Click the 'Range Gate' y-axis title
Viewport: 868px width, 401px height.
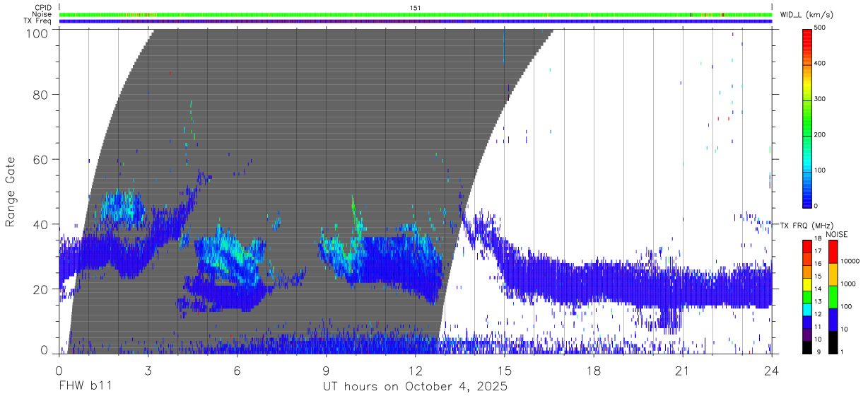click(11, 192)
